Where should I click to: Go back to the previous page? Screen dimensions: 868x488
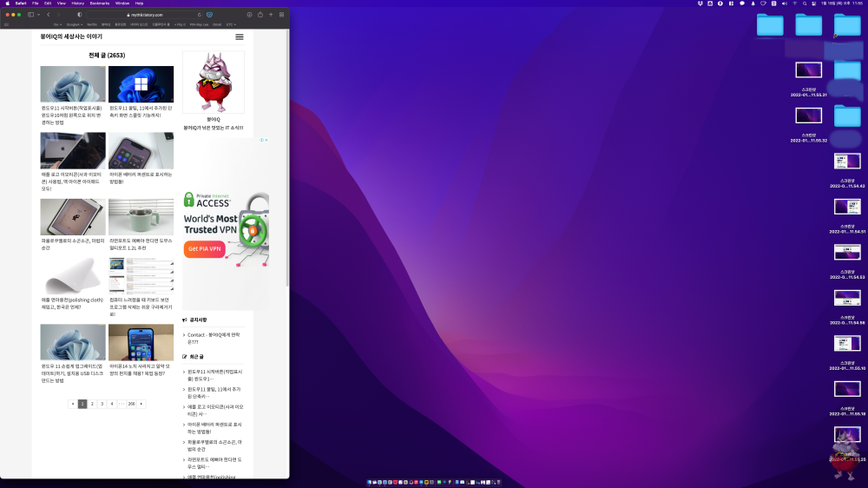[49, 15]
